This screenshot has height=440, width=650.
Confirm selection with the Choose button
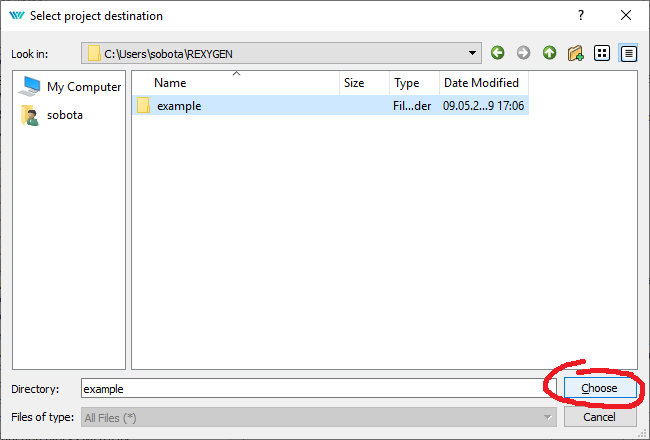600,388
